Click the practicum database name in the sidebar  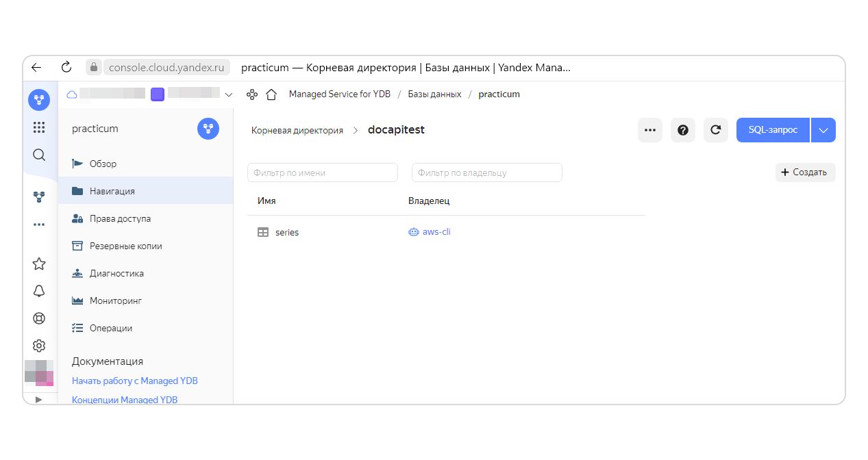click(x=95, y=129)
